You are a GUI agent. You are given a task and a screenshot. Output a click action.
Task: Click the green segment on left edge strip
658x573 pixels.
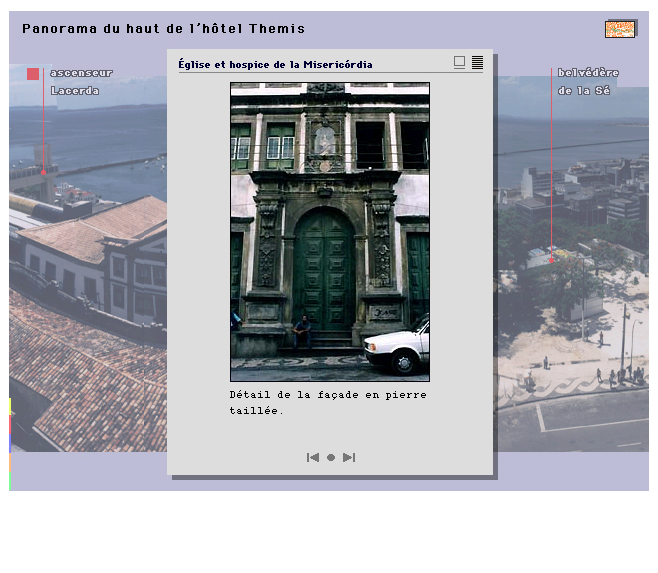click(11, 481)
